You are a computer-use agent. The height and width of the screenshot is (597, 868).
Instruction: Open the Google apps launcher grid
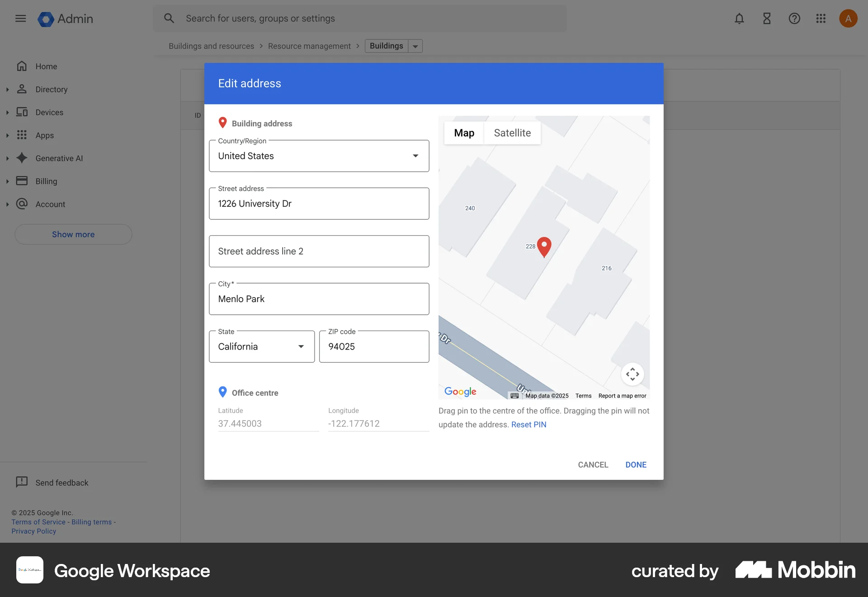tap(821, 19)
